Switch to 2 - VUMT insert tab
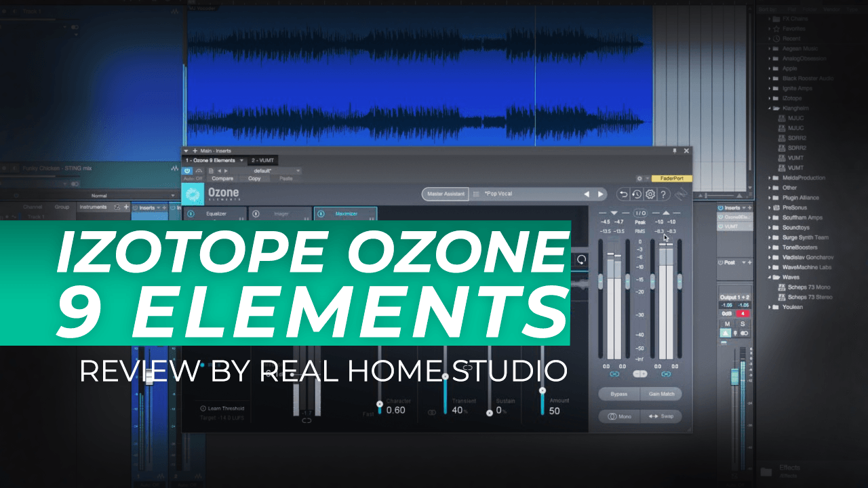The width and height of the screenshot is (868, 488). pos(263,161)
